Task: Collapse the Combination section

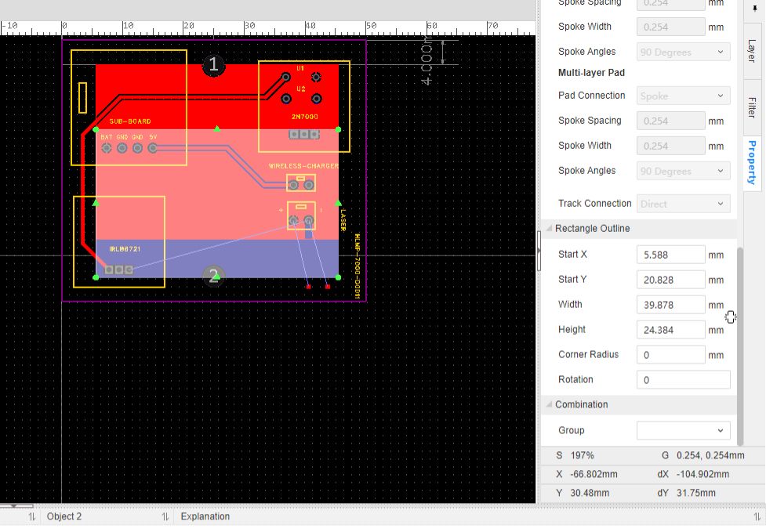Action: click(549, 405)
